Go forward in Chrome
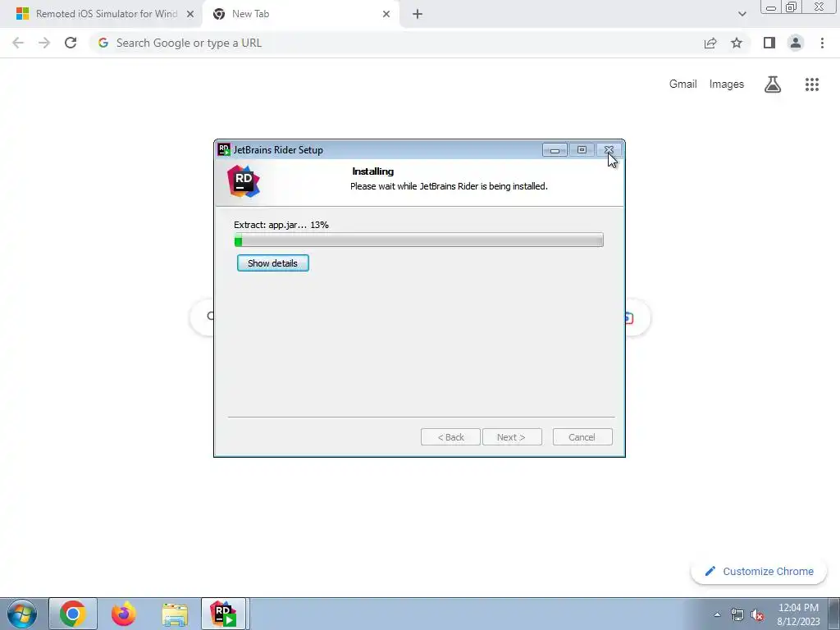The height and width of the screenshot is (630, 840). 44,43
